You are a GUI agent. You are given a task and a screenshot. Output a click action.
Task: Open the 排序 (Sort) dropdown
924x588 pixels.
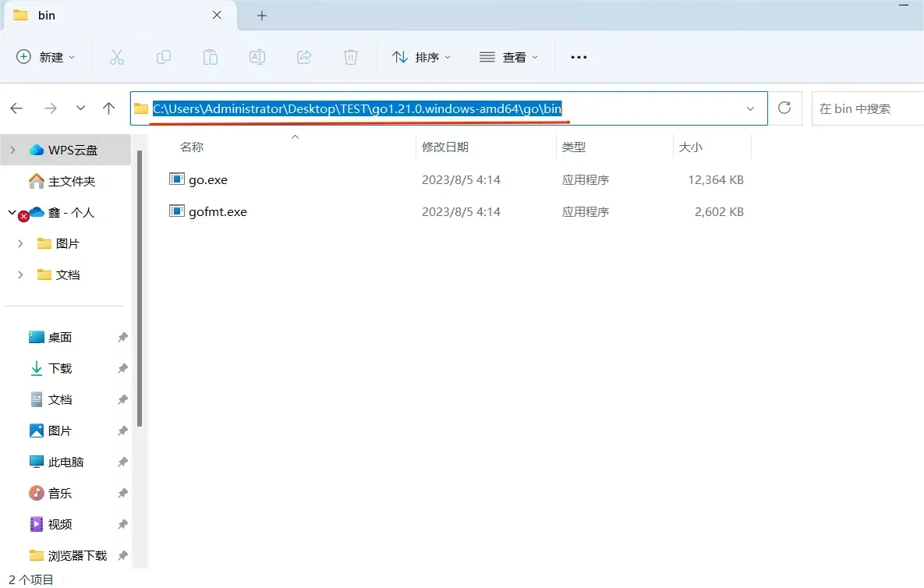421,57
